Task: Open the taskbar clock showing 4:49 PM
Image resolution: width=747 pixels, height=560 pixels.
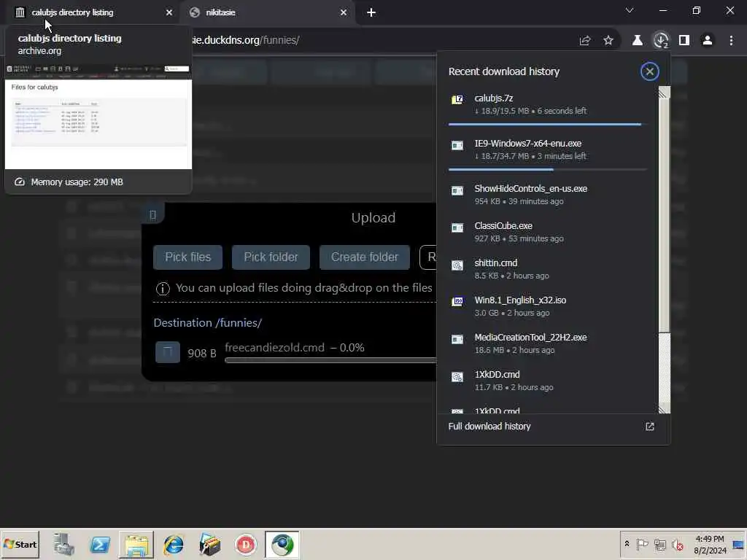Action: pyautogui.click(x=710, y=544)
